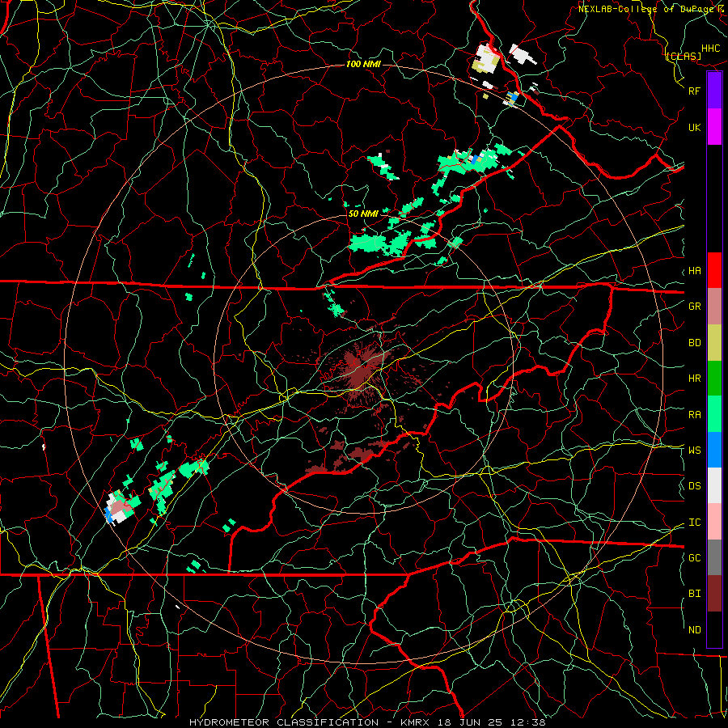Click the RF legend label

[695, 91]
